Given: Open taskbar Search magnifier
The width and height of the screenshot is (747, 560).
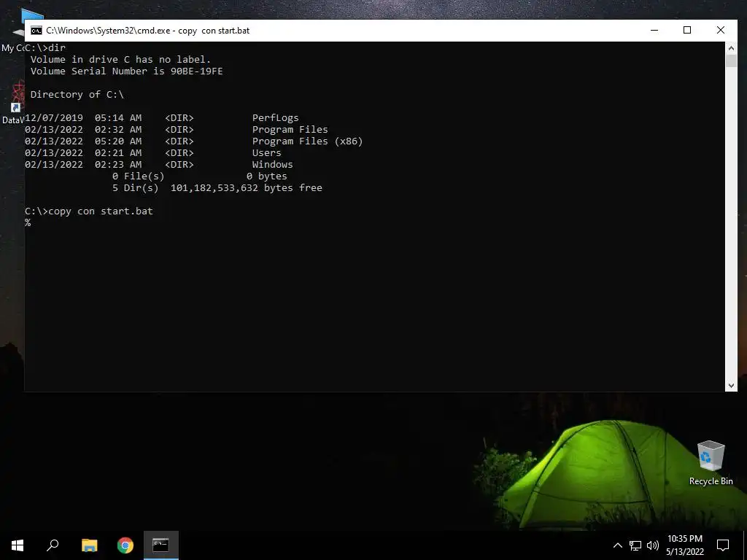Looking at the screenshot, I should (53, 545).
